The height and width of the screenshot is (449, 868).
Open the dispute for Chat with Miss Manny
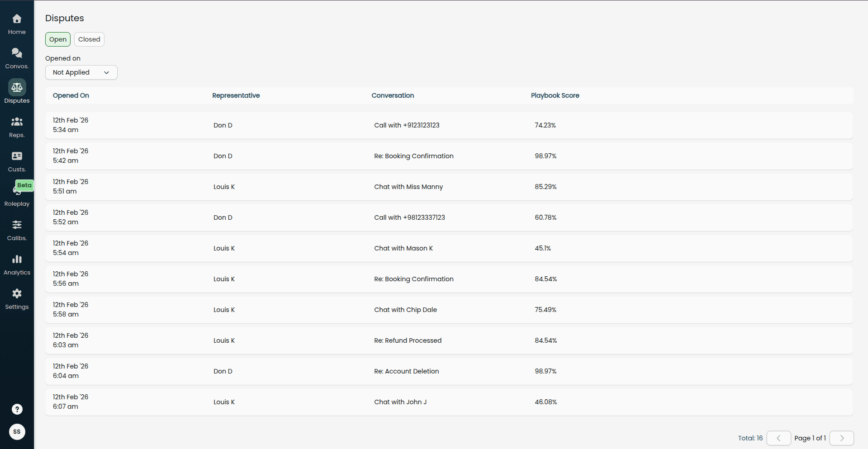point(408,186)
